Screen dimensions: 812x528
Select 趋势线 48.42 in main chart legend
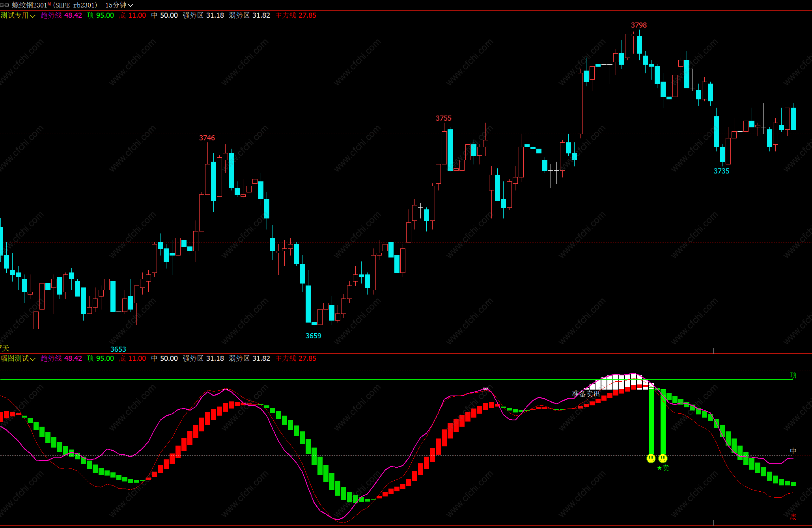[x=61, y=15]
